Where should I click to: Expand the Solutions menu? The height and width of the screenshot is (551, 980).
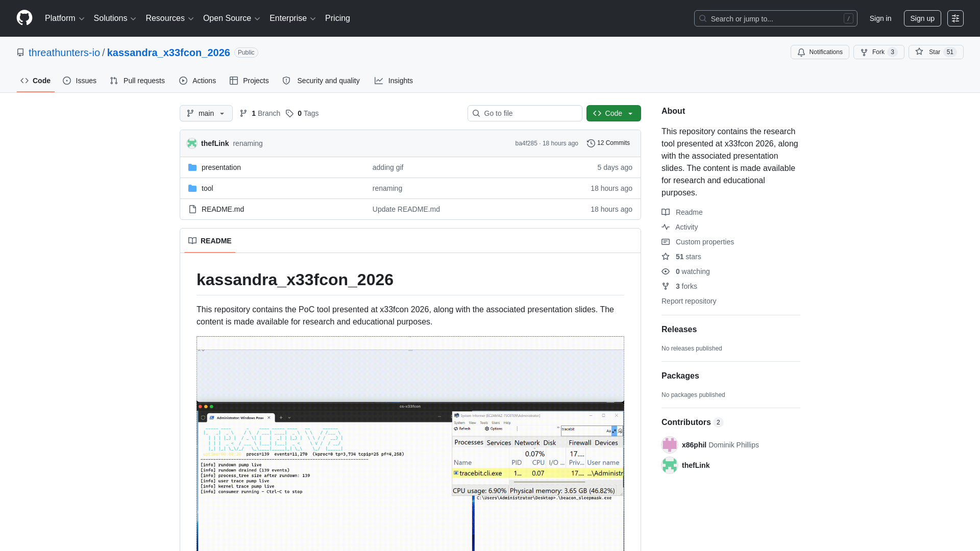[115, 18]
